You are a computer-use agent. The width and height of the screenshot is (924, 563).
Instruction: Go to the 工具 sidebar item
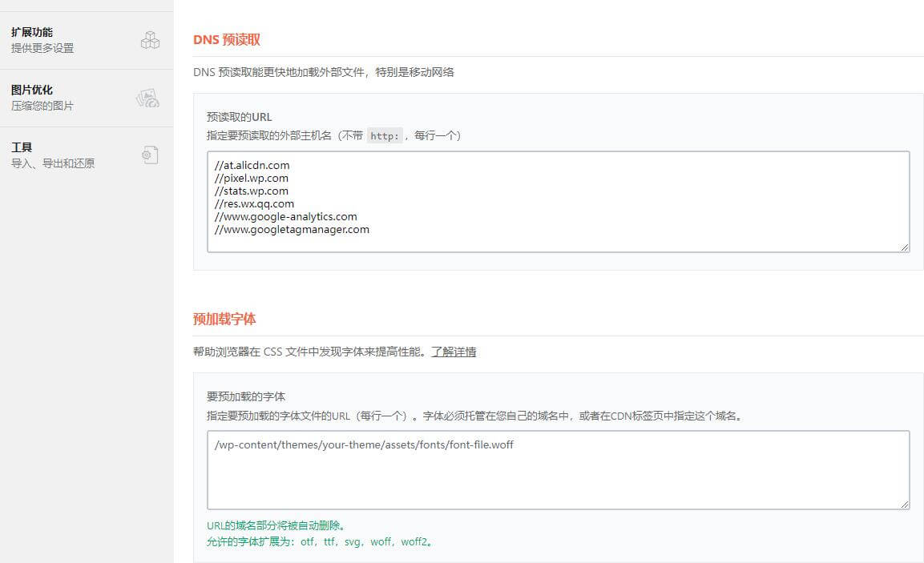[22, 148]
